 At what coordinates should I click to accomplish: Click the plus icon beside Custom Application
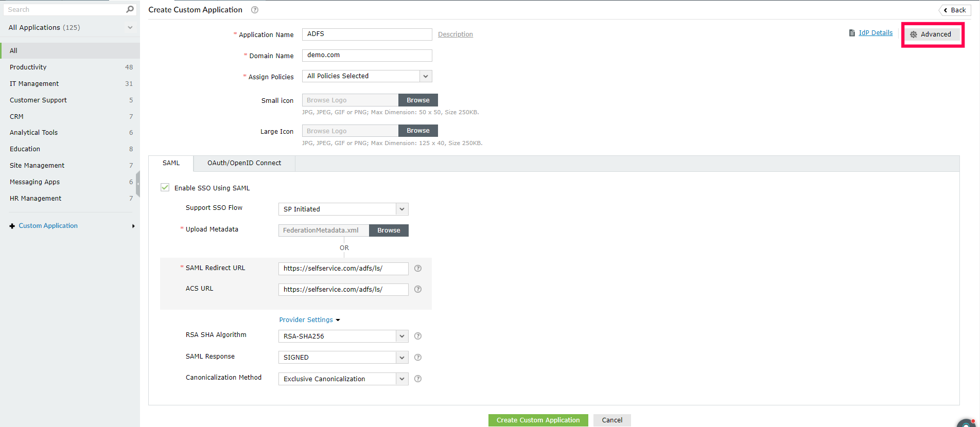pos(12,226)
